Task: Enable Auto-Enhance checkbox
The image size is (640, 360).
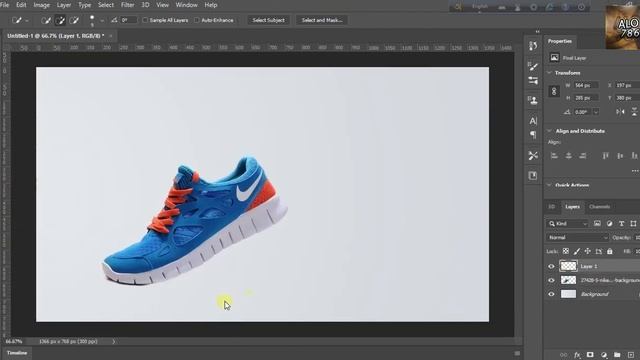Action: pos(197,20)
